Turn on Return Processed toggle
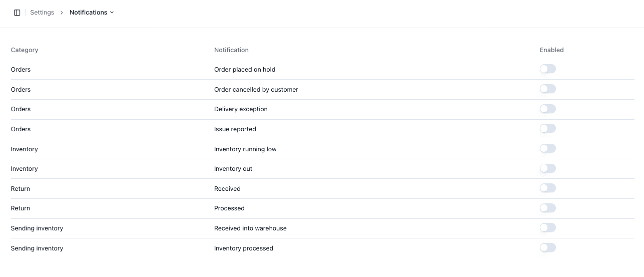The width and height of the screenshot is (644, 277). coord(547,208)
